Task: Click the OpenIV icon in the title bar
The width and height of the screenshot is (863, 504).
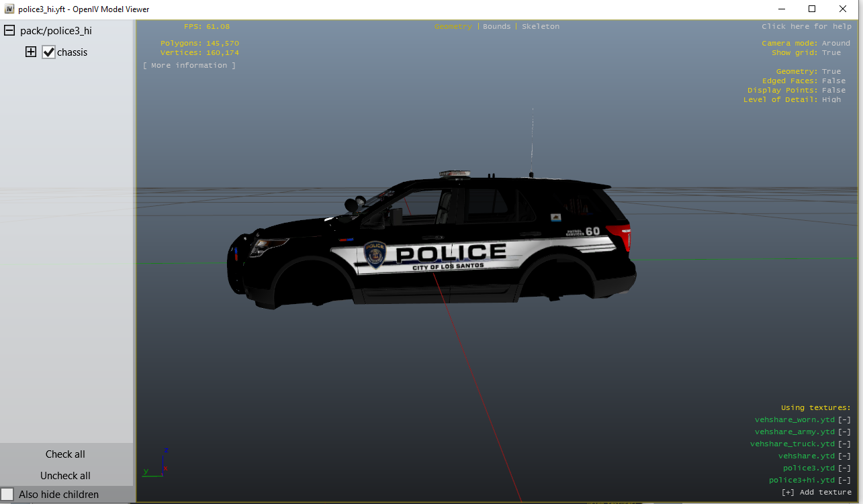Action: coord(9,9)
